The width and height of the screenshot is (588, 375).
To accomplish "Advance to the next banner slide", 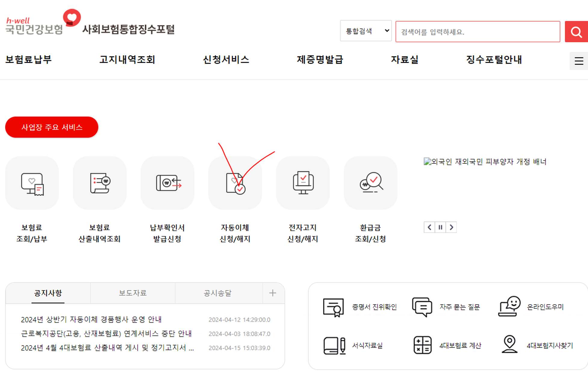I will [x=451, y=227].
